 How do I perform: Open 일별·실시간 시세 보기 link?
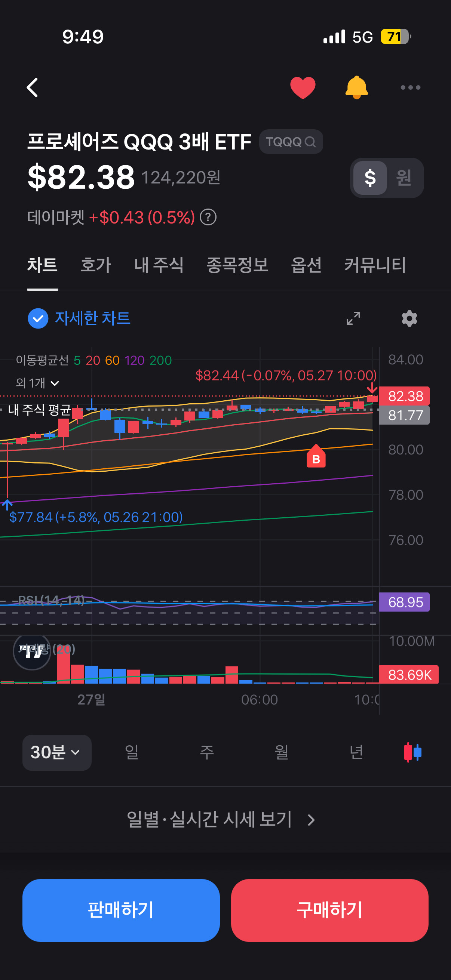coord(221,819)
